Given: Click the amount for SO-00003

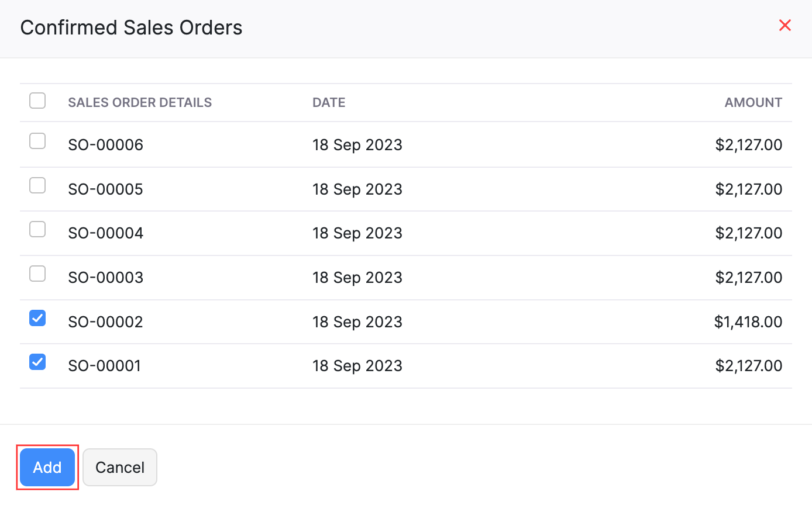Looking at the screenshot, I should [749, 277].
